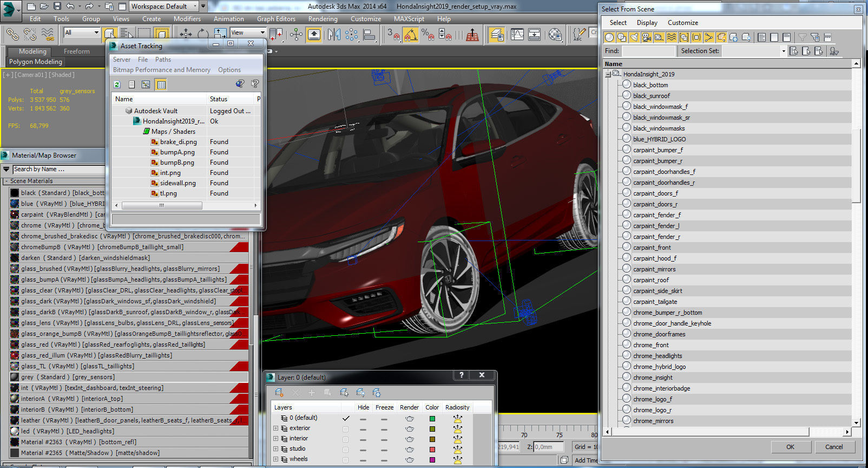Click Select All icon in Select From Scene
Image resolution: width=868 pixels, height=468 pixels.
[762, 37]
